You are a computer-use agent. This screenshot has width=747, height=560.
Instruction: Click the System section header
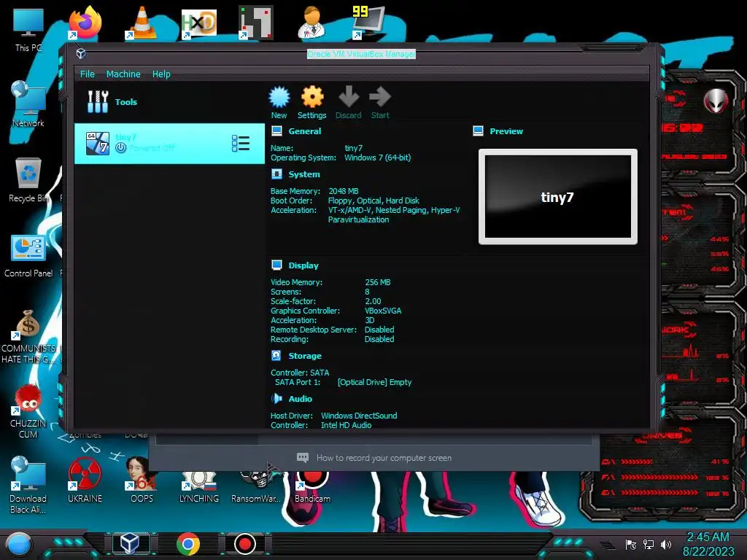point(304,174)
